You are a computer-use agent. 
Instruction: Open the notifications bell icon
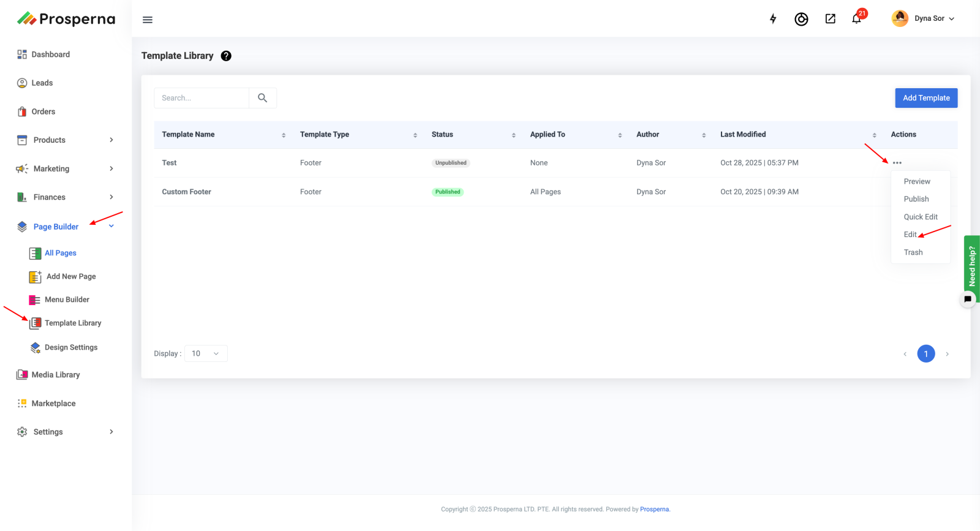click(856, 19)
